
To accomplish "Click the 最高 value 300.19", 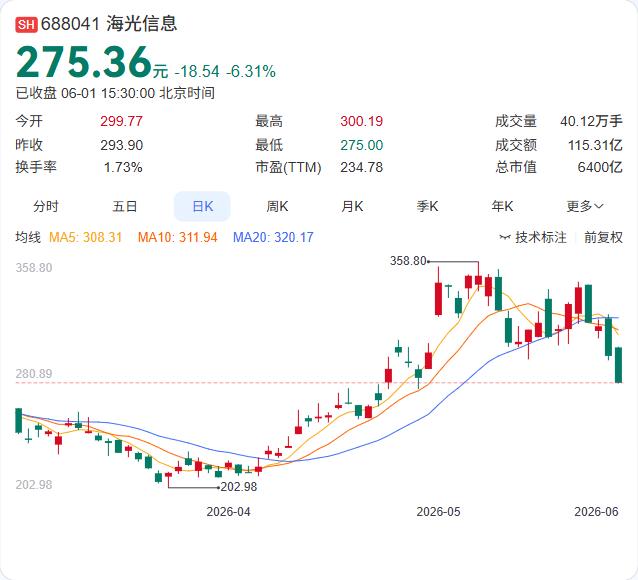I will point(362,121).
